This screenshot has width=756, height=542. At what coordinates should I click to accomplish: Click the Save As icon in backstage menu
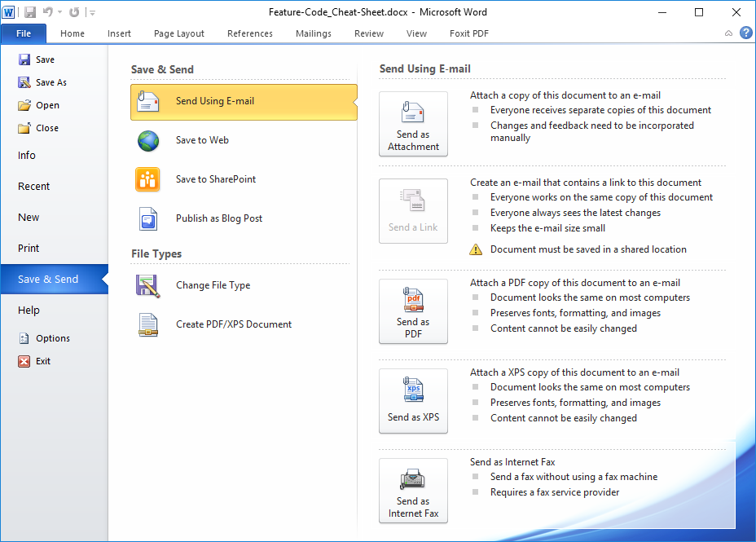24,82
